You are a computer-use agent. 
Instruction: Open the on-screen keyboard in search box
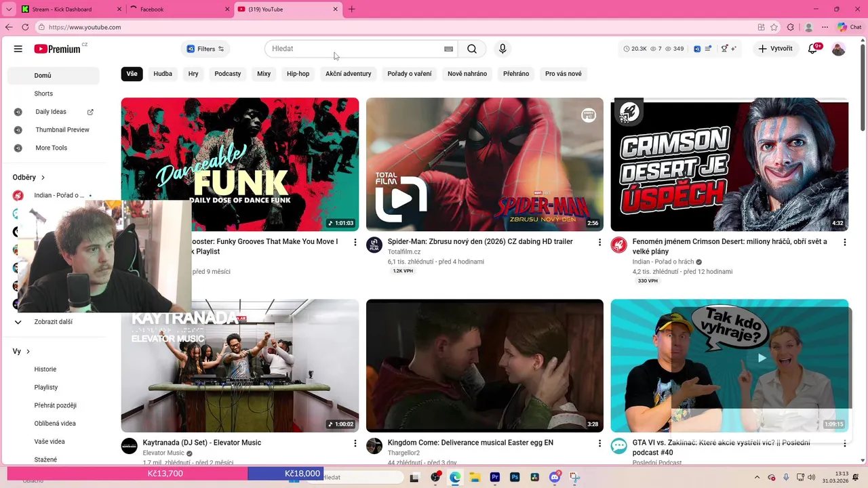[x=448, y=49]
